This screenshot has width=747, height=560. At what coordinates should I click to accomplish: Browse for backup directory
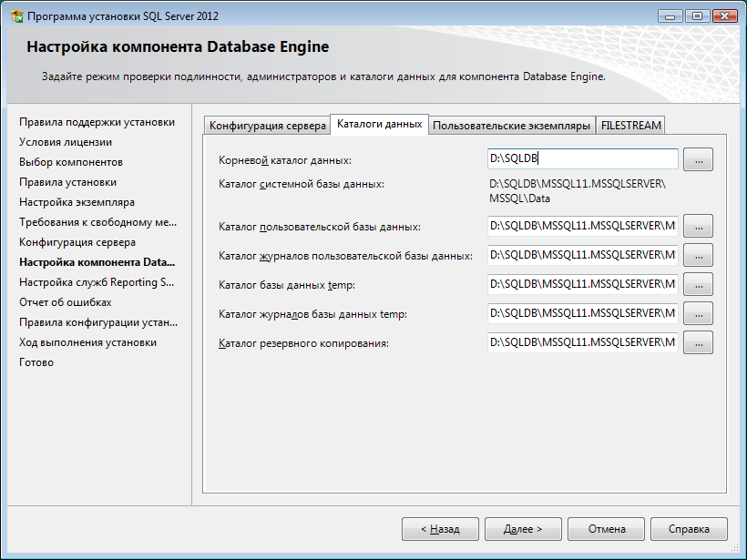698,343
